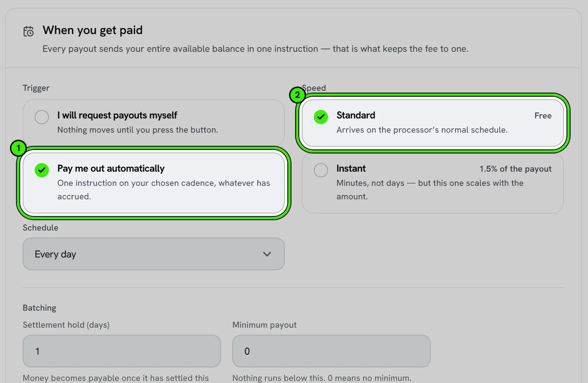Click the "Settlement hold (days)" label
The image size is (588, 383).
(66, 325)
